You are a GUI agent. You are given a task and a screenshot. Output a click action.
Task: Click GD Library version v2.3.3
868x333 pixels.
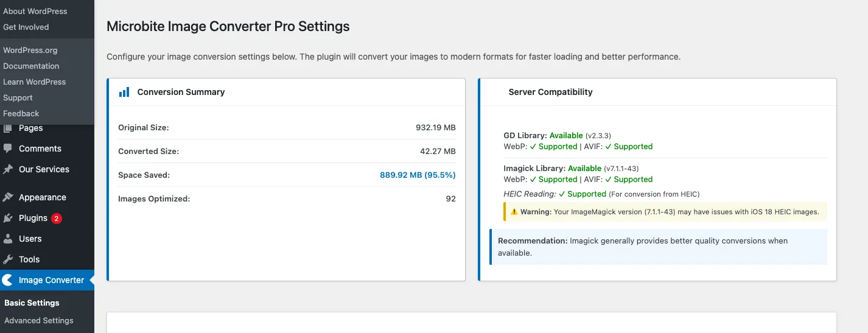(x=598, y=135)
